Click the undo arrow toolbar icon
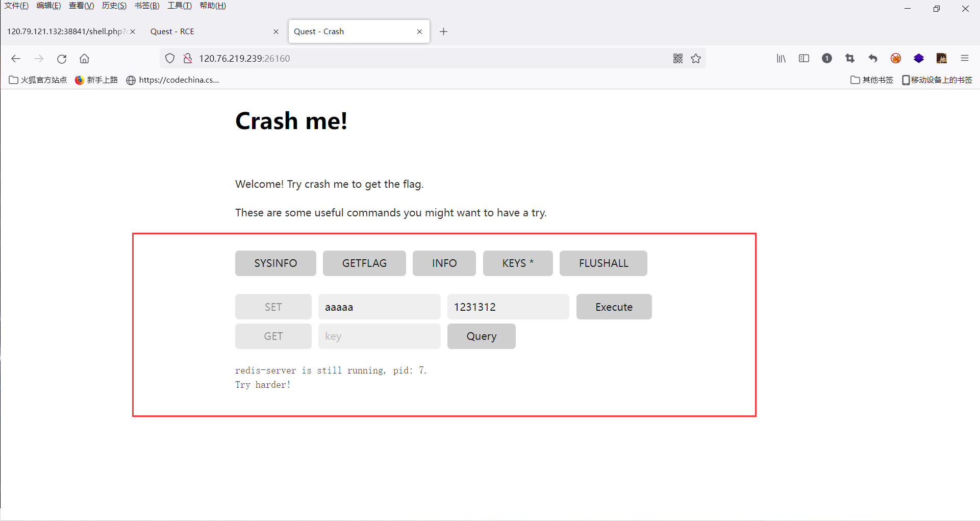This screenshot has height=521, width=980. click(873, 59)
